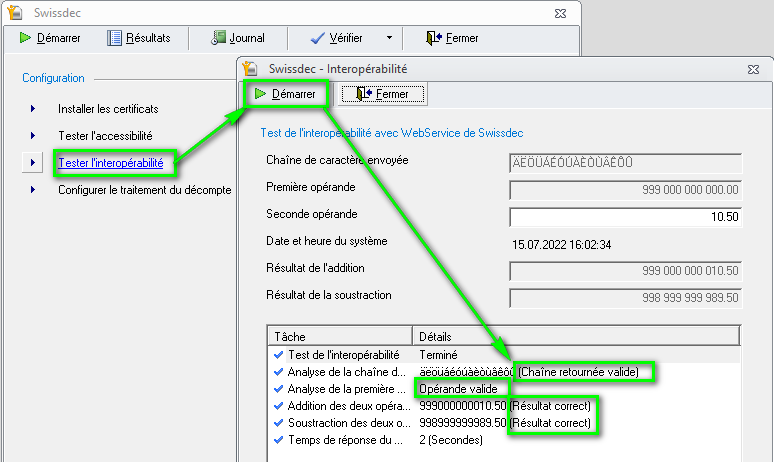This screenshot has width=774, height=462.
Task: Click arrow beside Tester l'accessibilité
Action: [x=33, y=135]
